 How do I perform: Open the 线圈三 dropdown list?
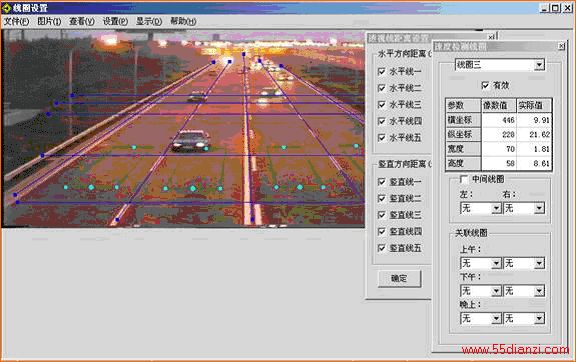click(x=539, y=65)
